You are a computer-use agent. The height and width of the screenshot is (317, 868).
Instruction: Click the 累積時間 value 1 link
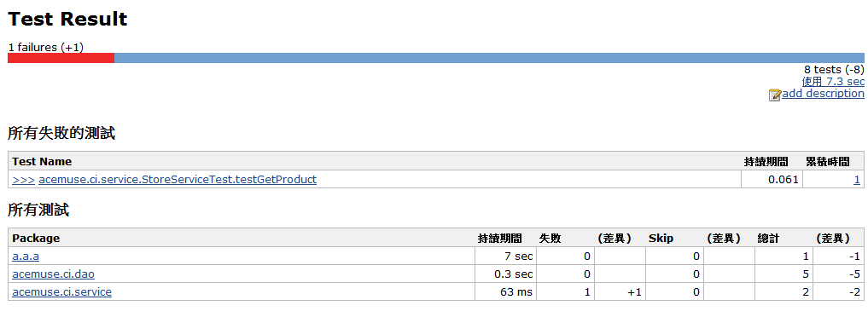coord(857,180)
